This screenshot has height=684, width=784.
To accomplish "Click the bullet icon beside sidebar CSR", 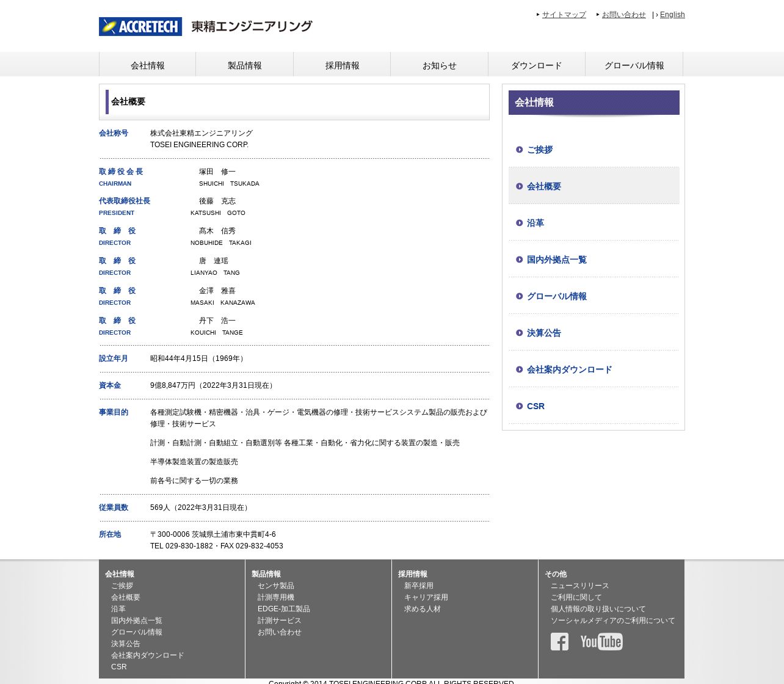I will click(x=520, y=406).
